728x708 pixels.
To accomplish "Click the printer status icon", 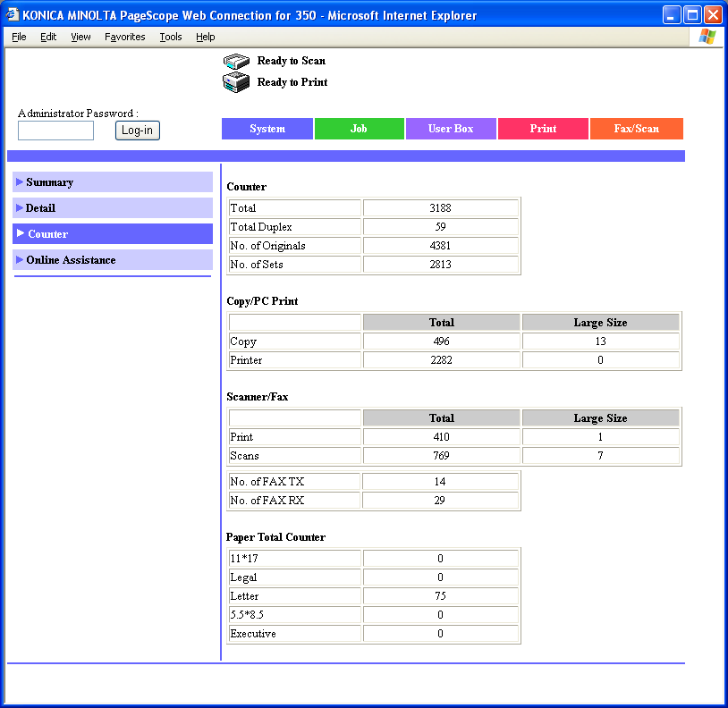I will 236,82.
